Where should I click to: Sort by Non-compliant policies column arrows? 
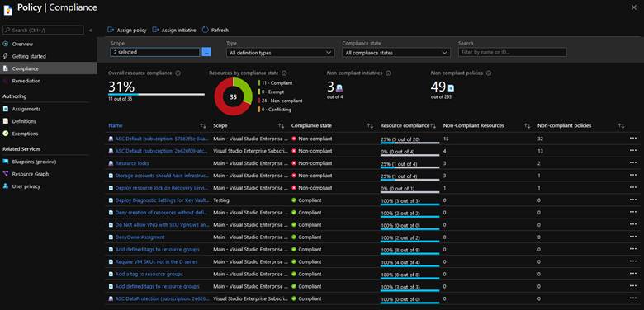tap(622, 125)
